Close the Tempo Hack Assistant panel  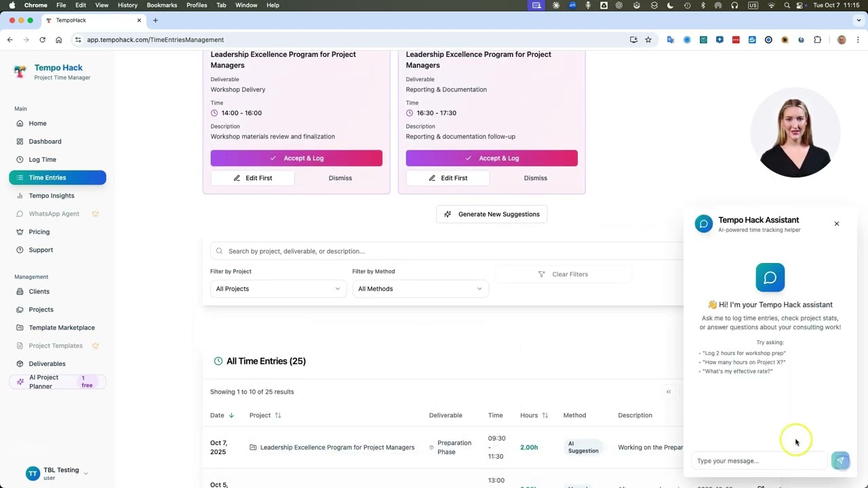[x=837, y=224]
